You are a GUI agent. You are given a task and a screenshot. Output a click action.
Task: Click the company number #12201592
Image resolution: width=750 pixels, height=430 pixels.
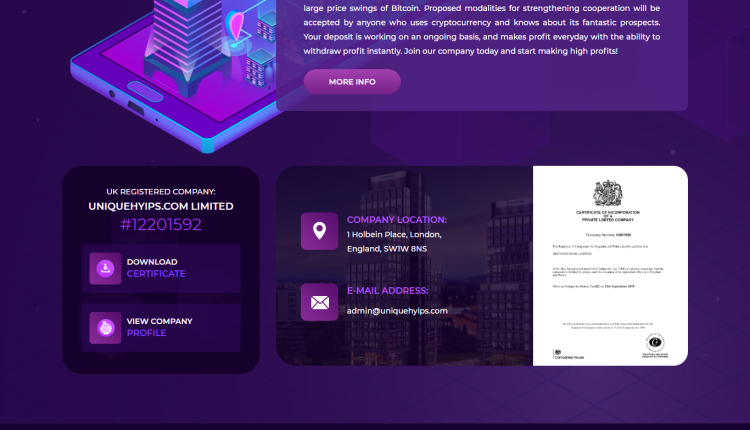(x=161, y=225)
